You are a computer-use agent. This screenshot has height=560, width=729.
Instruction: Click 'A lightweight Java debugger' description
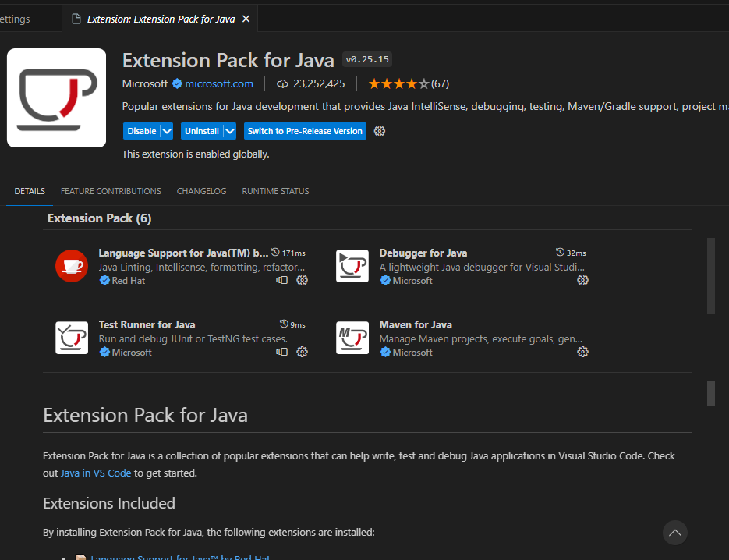click(x=482, y=267)
